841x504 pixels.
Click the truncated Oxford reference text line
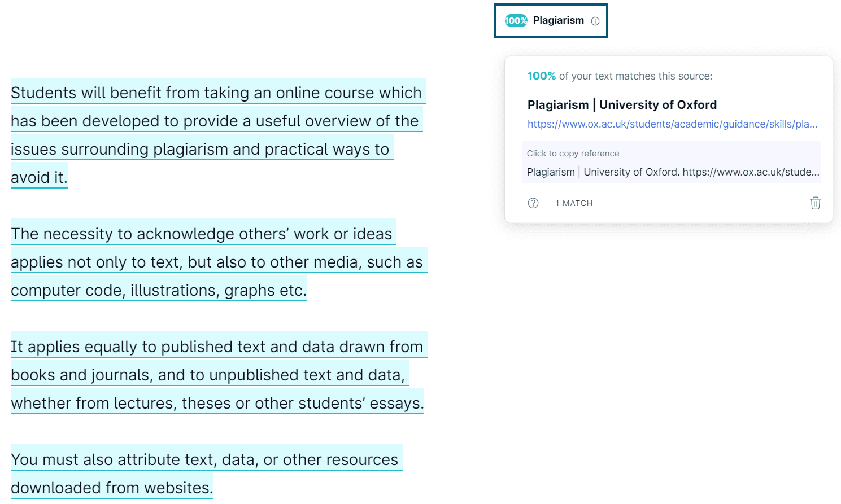(672, 172)
